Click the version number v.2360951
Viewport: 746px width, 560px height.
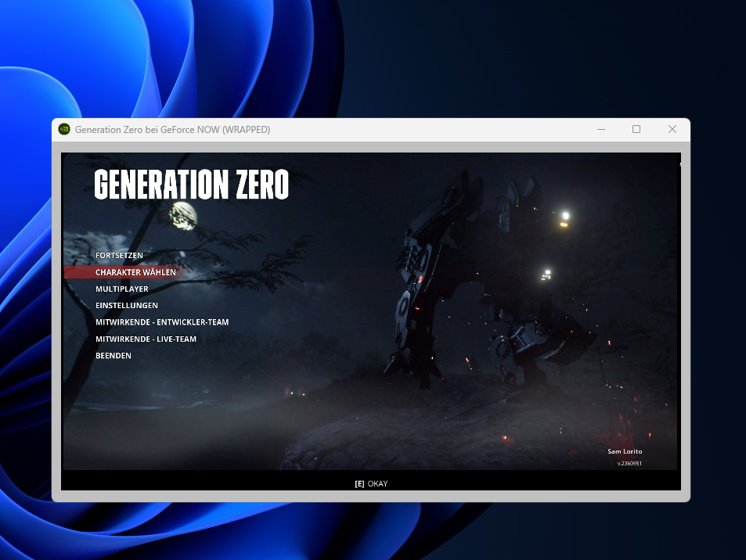pos(629,463)
